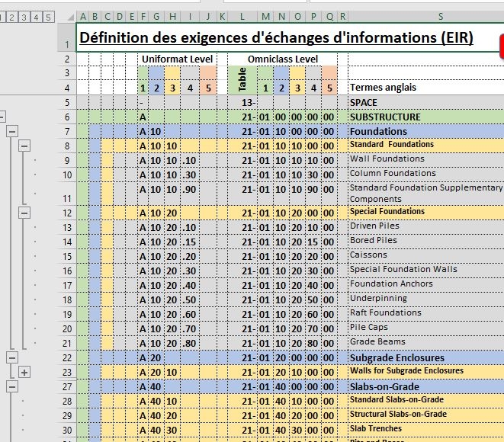
Task: Select the SUBSTRUCTURE cell
Action: tap(426, 117)
